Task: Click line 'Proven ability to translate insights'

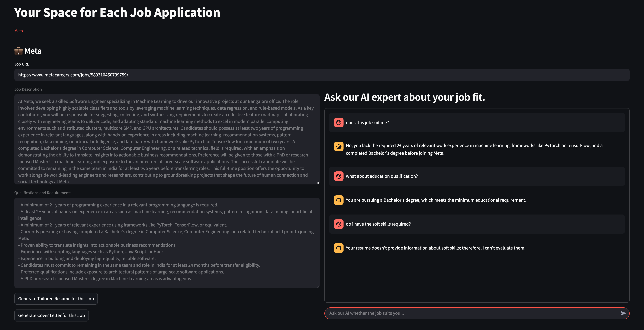Action: [97, 245]
